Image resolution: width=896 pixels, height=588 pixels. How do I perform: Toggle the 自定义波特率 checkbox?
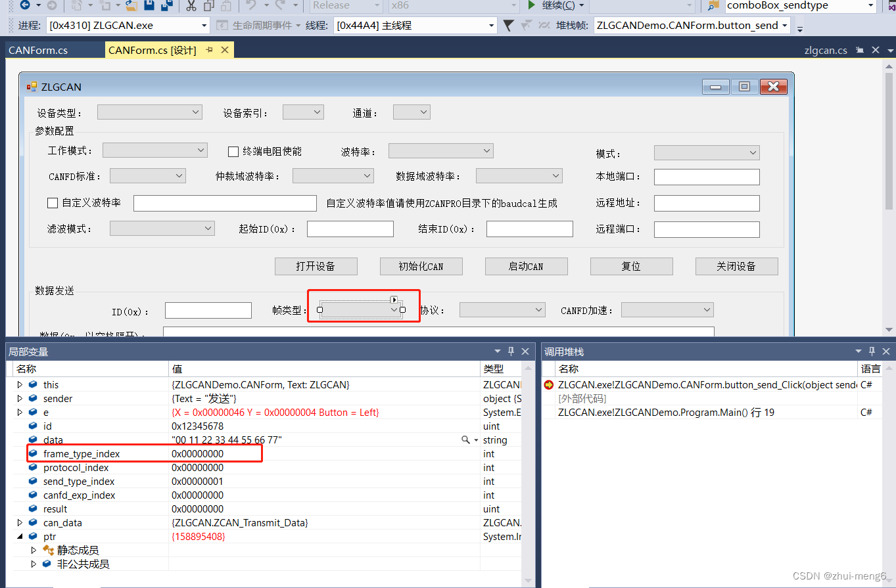(53, 203)
